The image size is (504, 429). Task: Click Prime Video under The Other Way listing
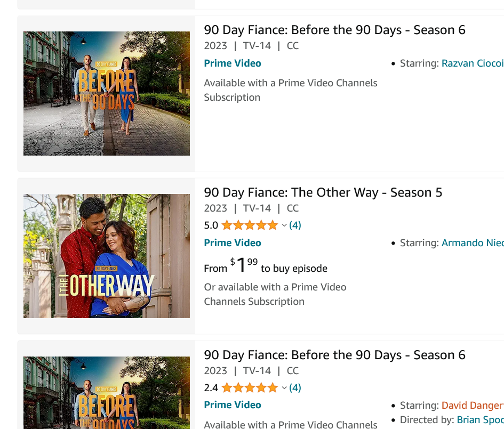click(x=233, y=242)
